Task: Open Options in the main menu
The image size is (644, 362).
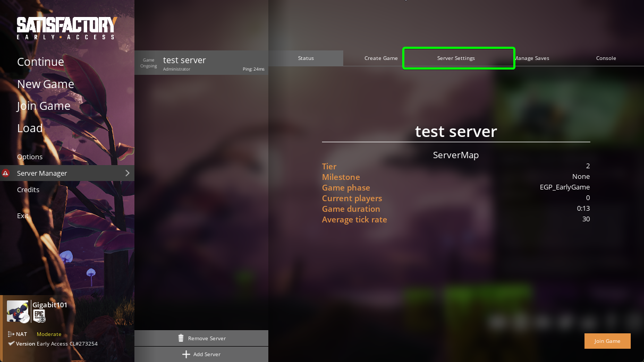Action: click(x=30, y=157)
